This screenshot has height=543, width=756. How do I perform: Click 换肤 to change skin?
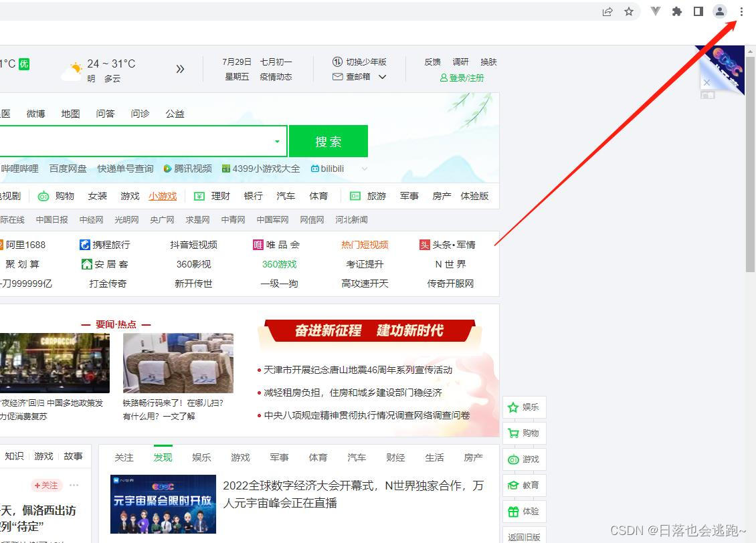point(488,62)
